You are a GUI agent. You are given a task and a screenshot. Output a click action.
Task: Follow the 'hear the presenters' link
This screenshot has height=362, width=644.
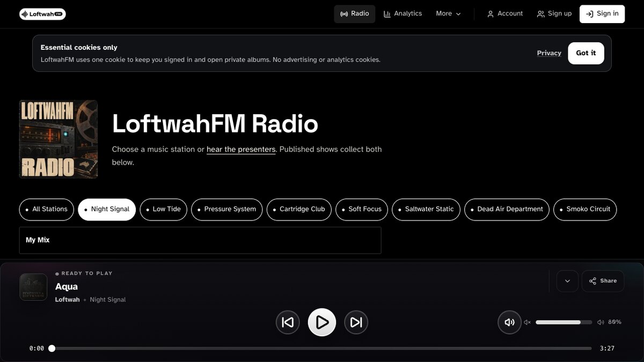coord(241,149)
